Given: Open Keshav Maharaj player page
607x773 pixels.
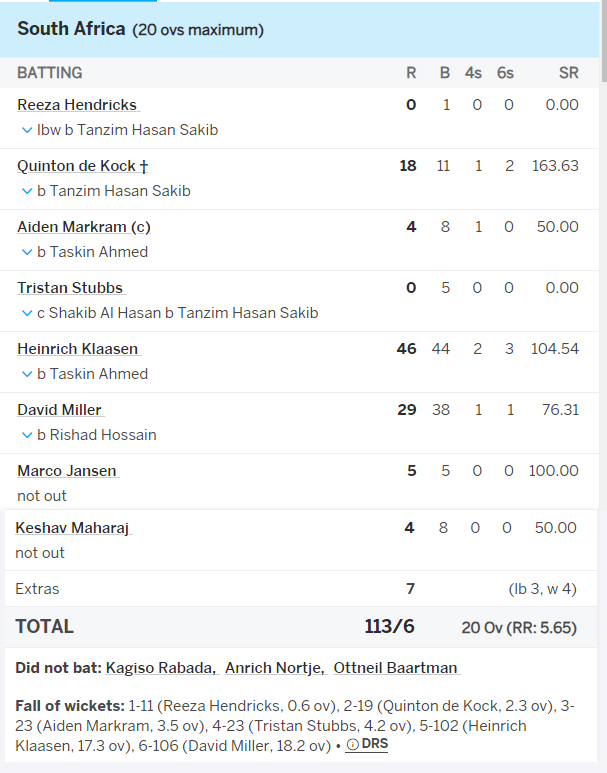Looking at the screenshot, I should 72,528.
